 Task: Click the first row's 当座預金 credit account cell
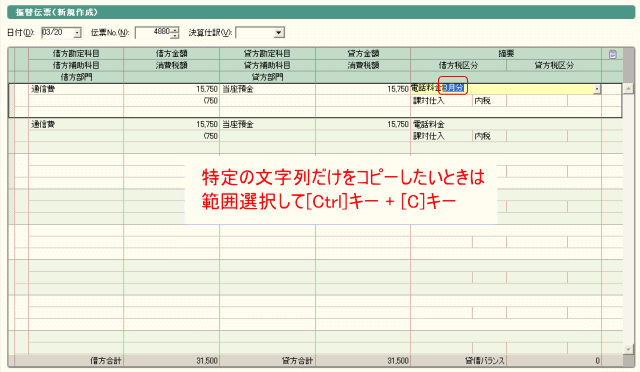pos(267,89)
